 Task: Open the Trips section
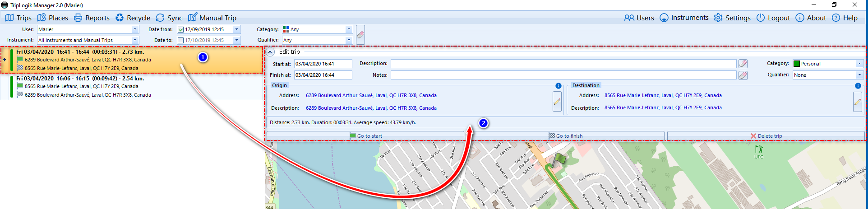point(18,18)
